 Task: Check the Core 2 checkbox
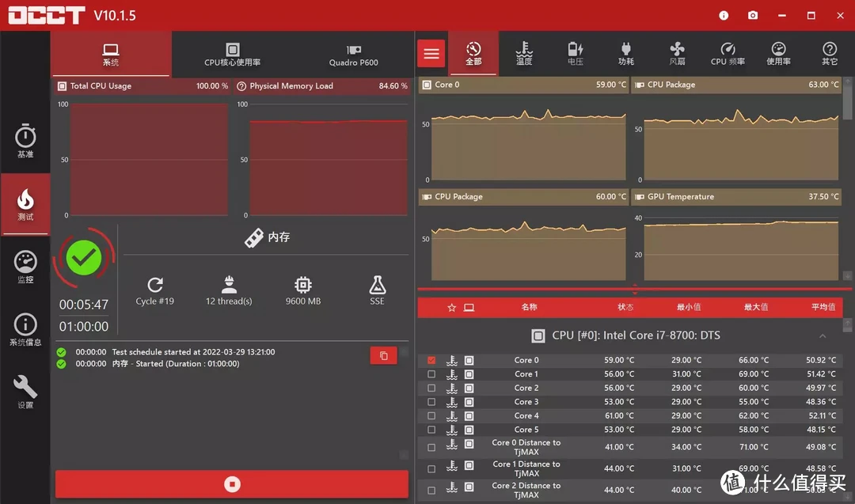click(x=431, y=388)
